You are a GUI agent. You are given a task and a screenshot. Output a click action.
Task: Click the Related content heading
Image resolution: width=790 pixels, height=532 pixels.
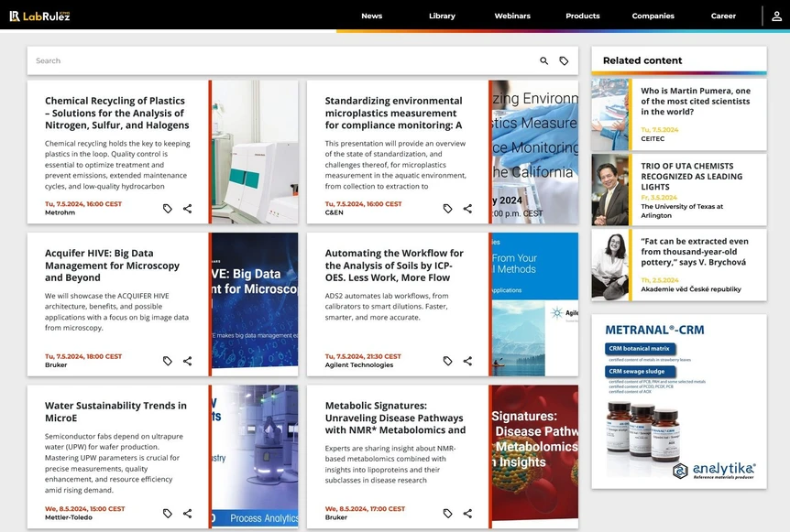click(642, 60)
